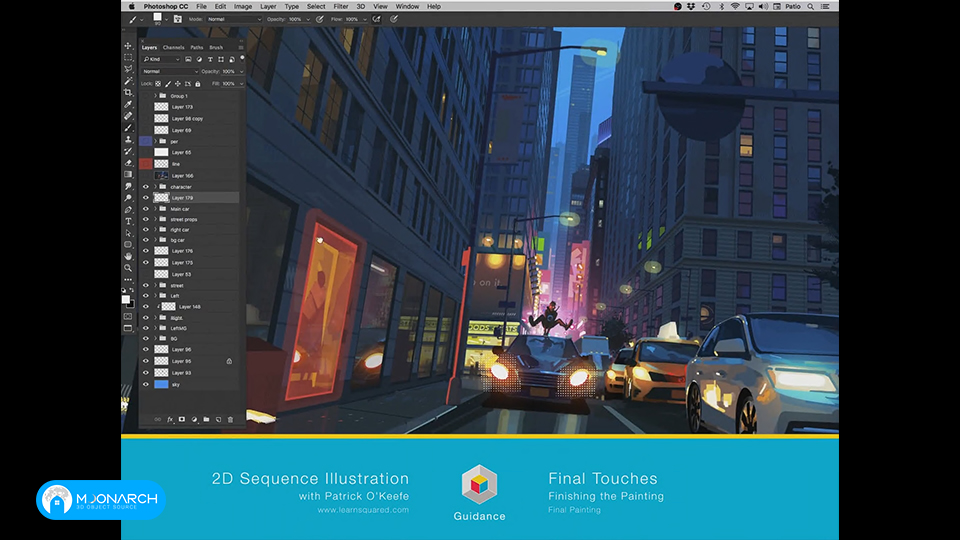This screenshot has width=960, height=540.
Task: Switch to the Brush tab
Action: (216, 47)
